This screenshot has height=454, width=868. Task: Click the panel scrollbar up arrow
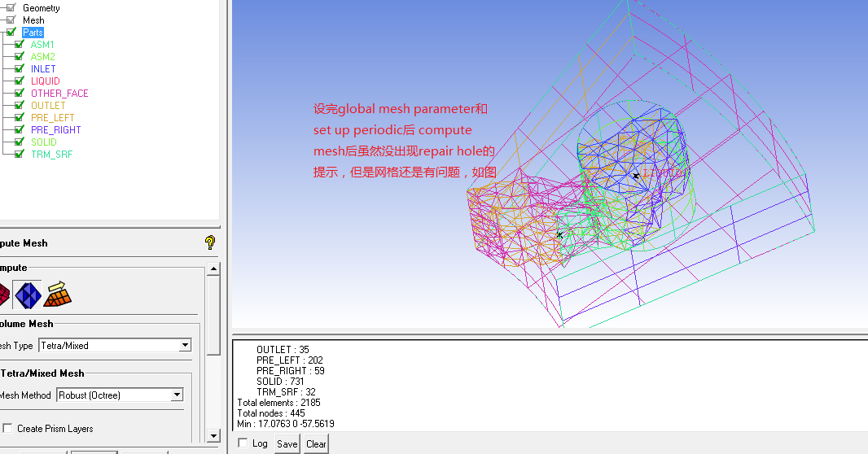click(x=213, y=268)
